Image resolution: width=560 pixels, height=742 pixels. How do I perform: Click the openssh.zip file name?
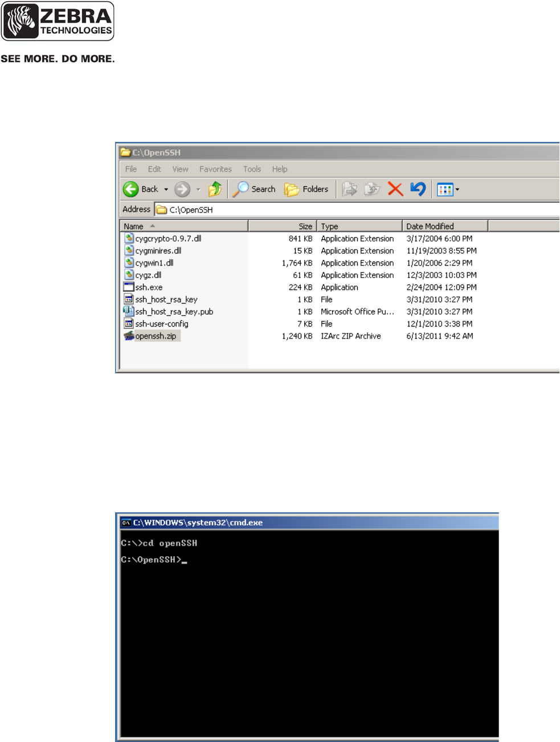coord(156,336)
